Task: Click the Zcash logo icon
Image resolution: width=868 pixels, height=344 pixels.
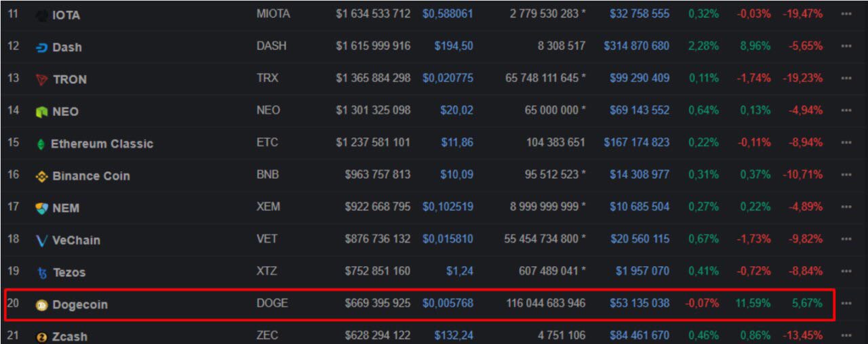Action: (x=42, y=337)
